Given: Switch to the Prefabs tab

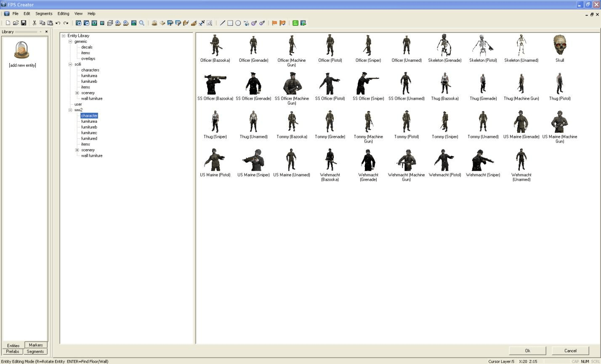Looking at the screenshot, I should pyautogui.click(x=13, y=351).
